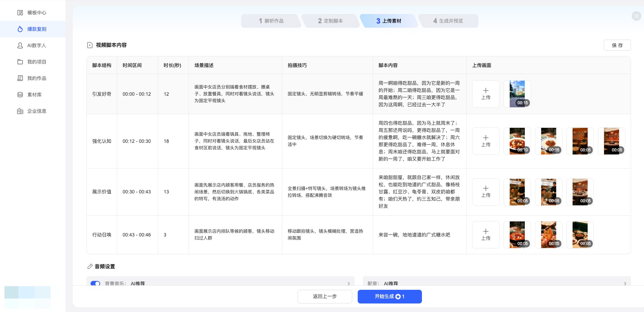Expand the 背景音乐 AI推荐 chevron

tap(348, 283)
